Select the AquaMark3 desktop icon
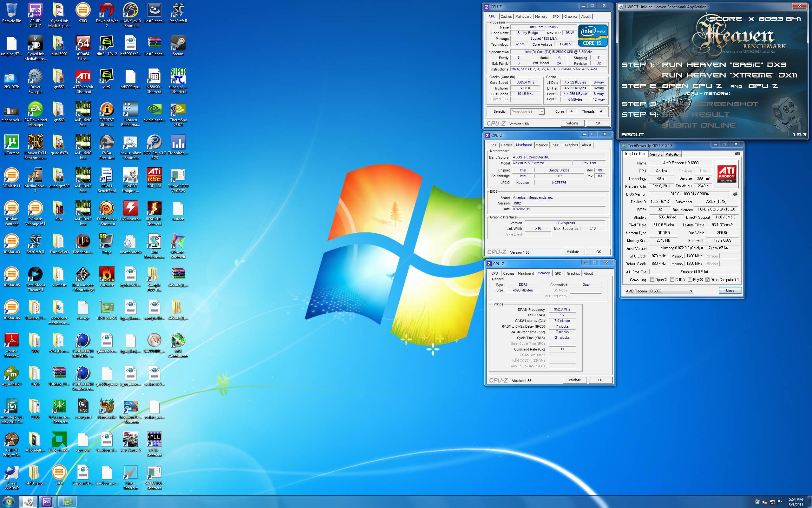Screen dimensions: 812x508 [11, 376]
